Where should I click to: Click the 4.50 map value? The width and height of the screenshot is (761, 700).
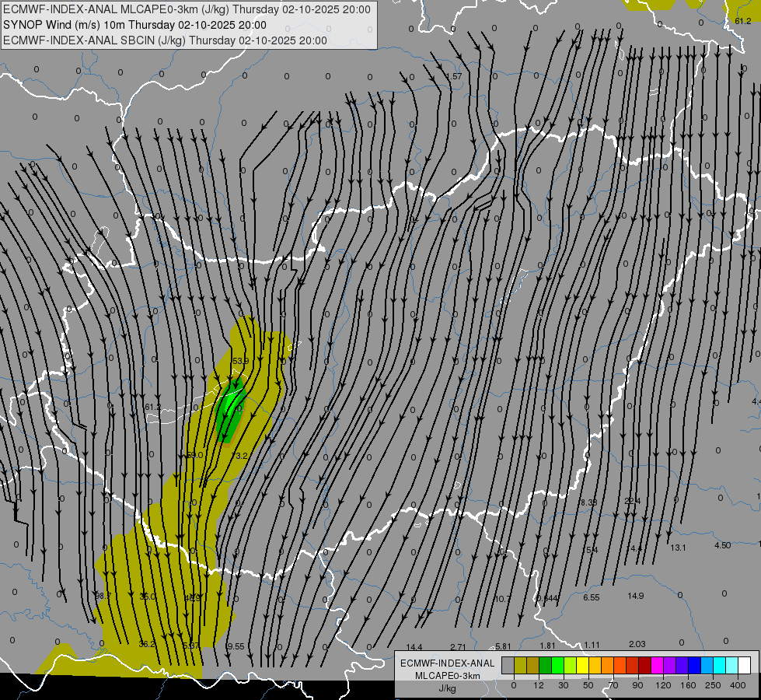pyautogui.click(x=723, y=545)
